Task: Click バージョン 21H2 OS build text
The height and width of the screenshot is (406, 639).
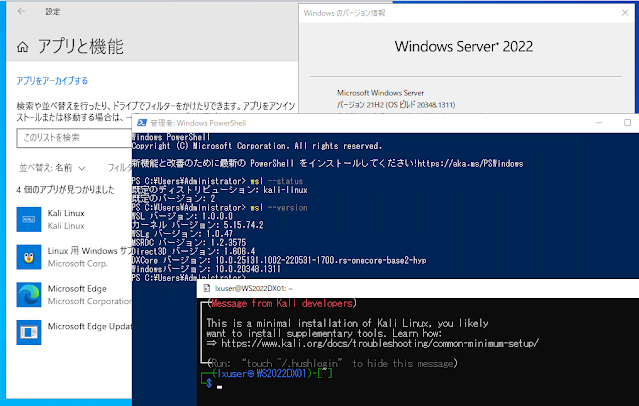Action: [396, 105]
